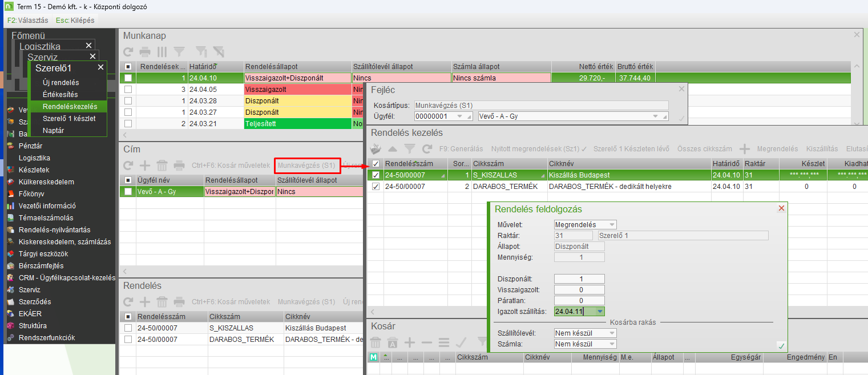The height and width of the screenshot is (375, 868).
Task: Click the Diszponált quantity field
Action: [x=579, y=279]
